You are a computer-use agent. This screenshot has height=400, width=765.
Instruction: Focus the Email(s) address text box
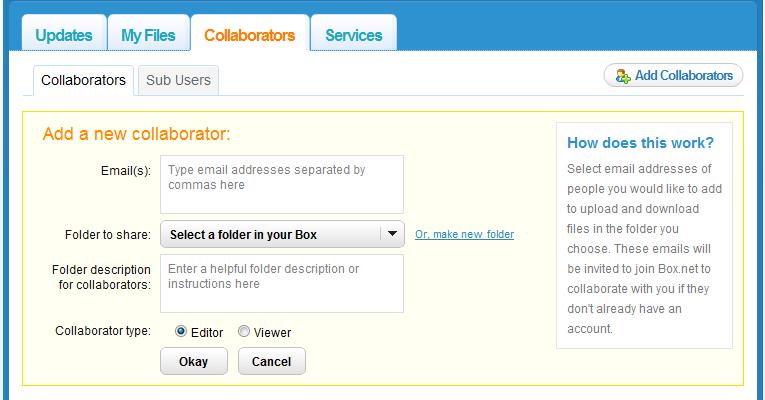[x=282, y=184]
